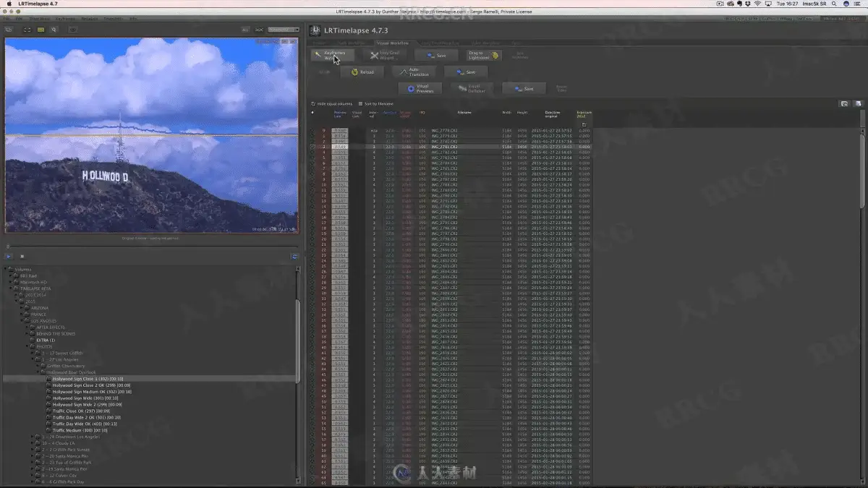Screen dimensions: 868x488
Task: Select Traffic Medium (300) folder
Action: [x=79, y=430]
